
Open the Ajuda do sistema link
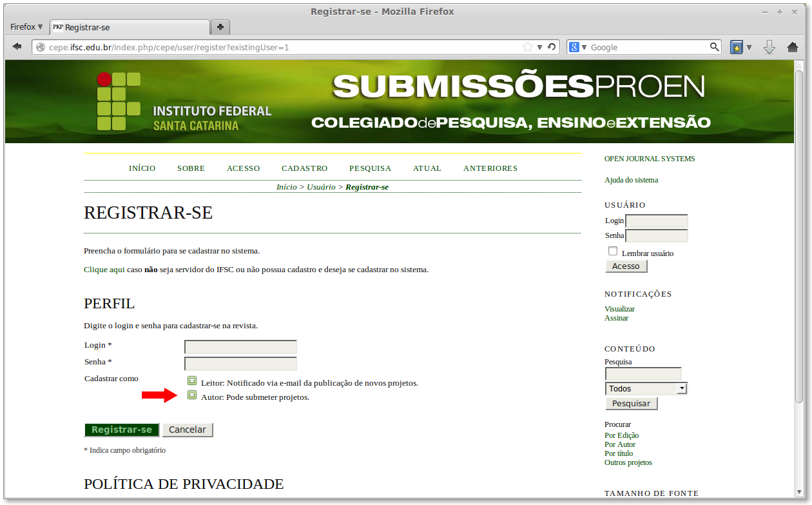[631, 180]
